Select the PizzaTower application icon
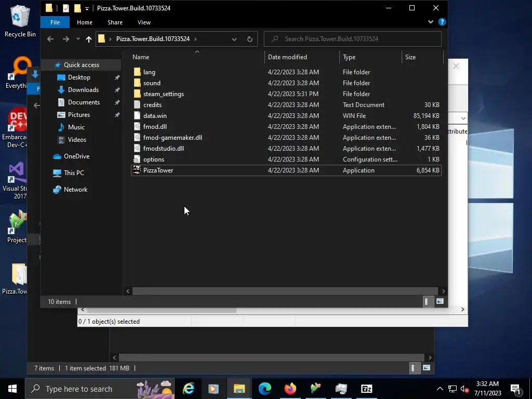This screenshot has height=399, width=532. click(x=137, y=170)
